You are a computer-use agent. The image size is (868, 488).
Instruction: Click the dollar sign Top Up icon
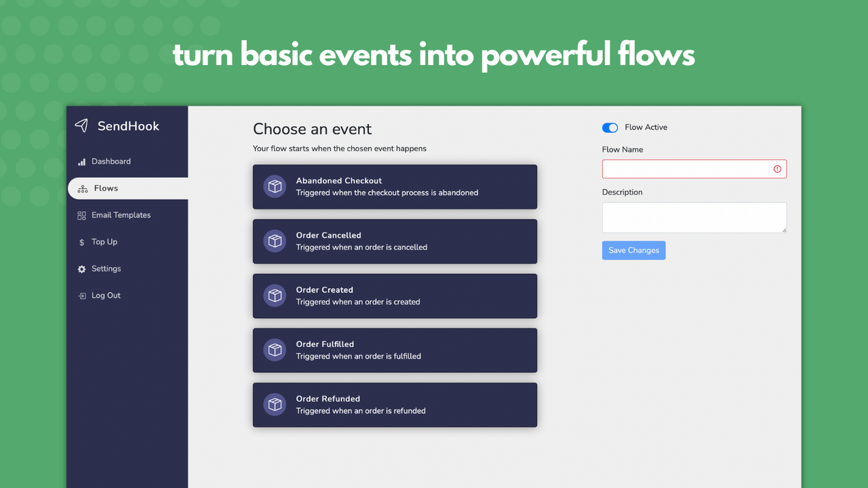(81, 241)
